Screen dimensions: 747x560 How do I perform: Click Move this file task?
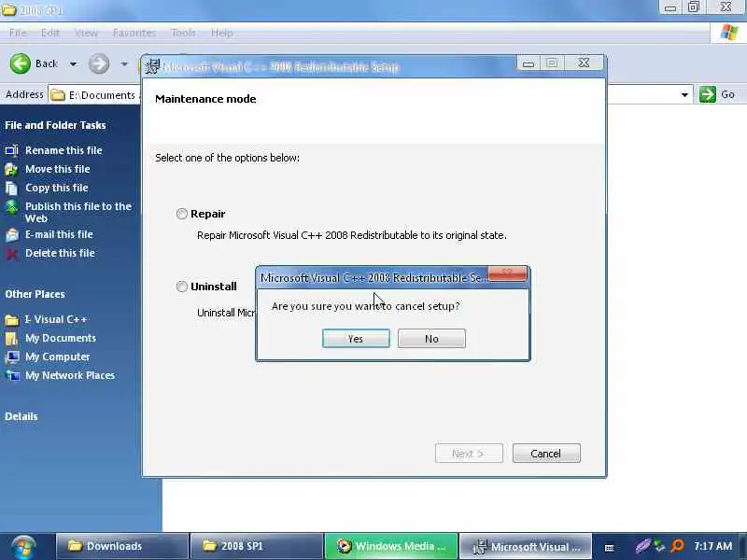pyautogui.click(x=58, y=169)
